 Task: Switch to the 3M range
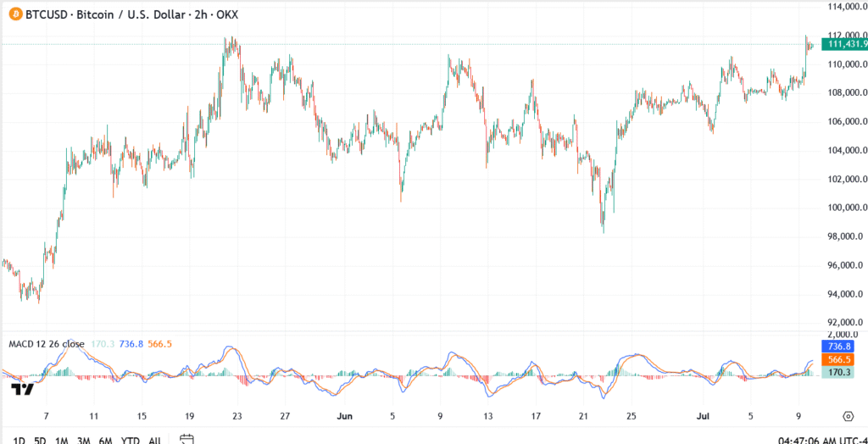tap(84, 440)
